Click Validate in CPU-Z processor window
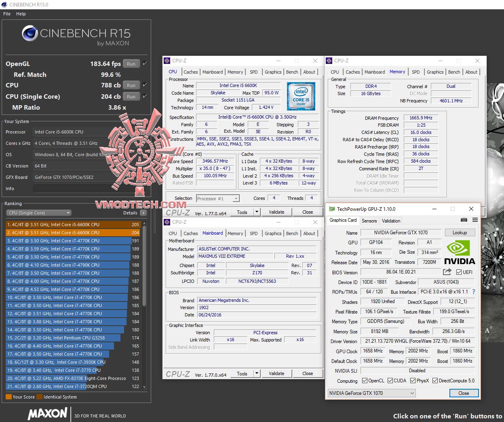 pos(276,212)
